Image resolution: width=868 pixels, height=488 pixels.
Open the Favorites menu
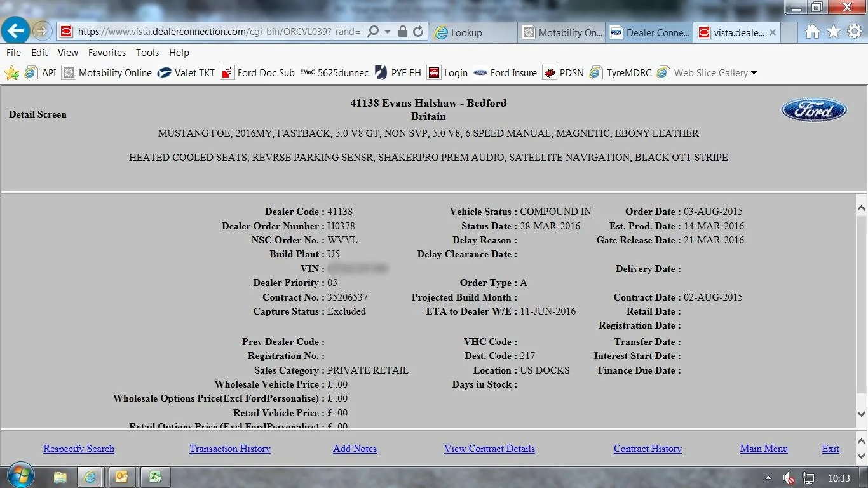(107, 53)
